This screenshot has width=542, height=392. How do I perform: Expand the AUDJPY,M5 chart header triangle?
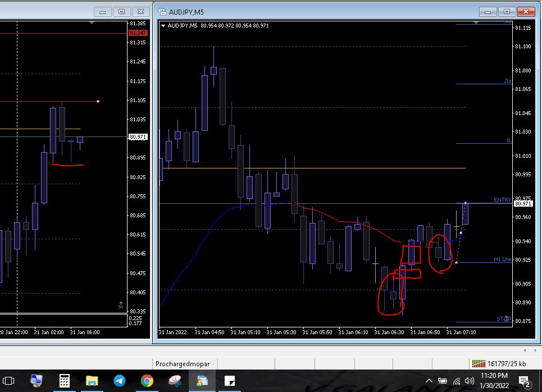(x=163, y=26)
